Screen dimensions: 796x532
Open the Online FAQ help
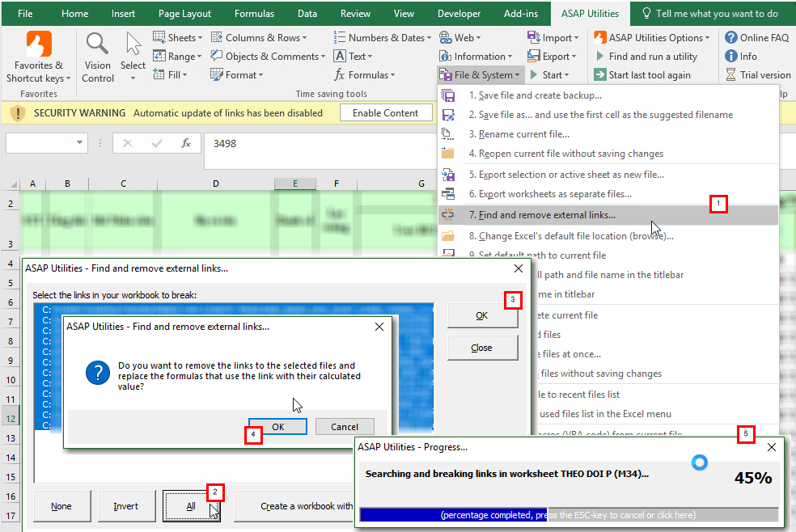757,37
